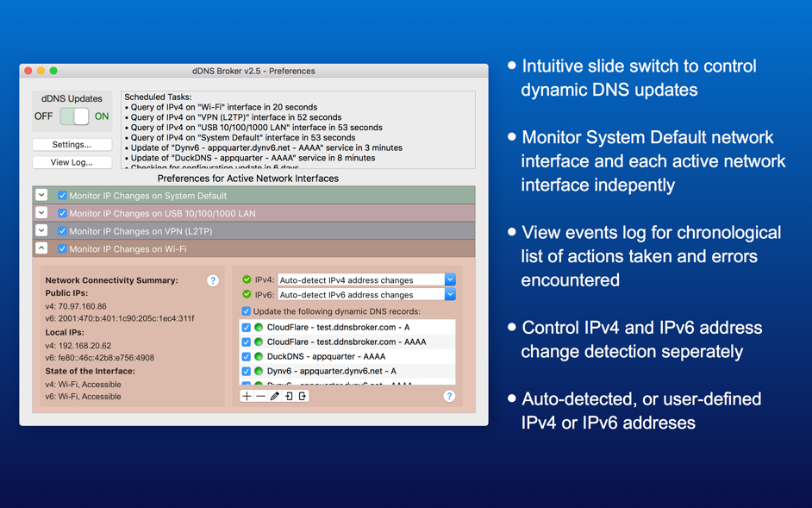Open help for Network Connectivity Summary

[213, 280]
